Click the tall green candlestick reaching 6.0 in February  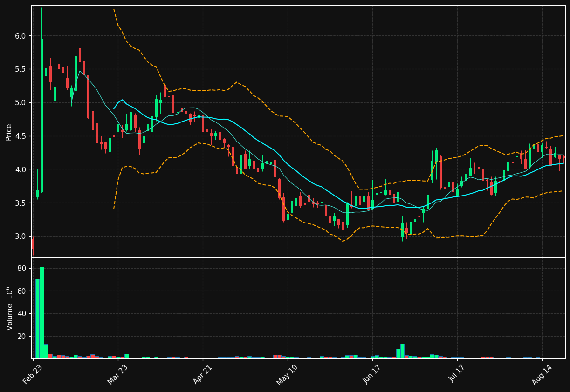41,115
